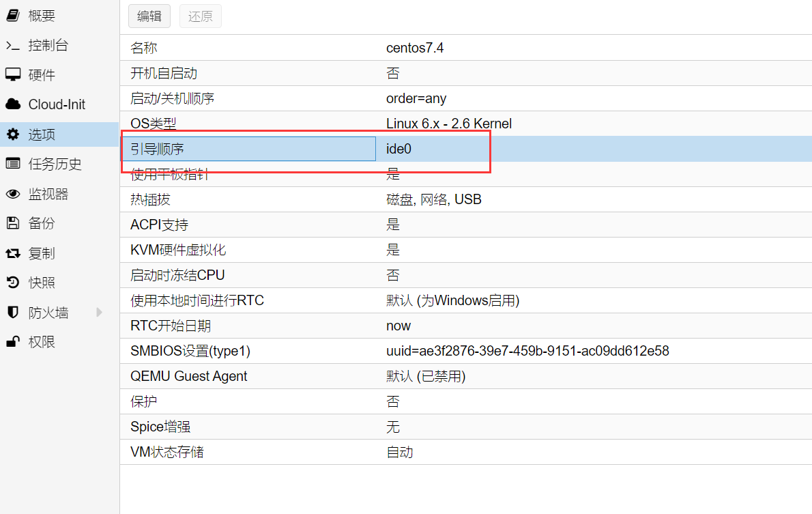The image size is (812, 514).
Task: Click the 还原 button
Action: 200,16
